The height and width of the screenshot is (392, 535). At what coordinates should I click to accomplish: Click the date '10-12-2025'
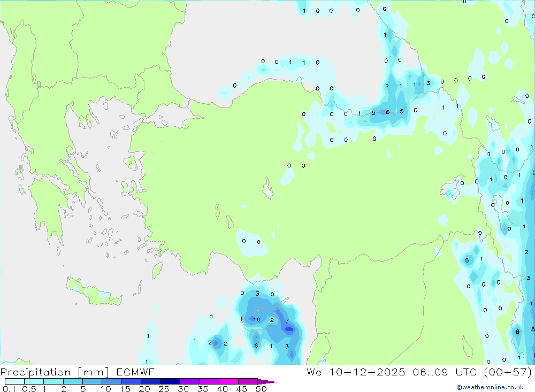click(367, 372)
